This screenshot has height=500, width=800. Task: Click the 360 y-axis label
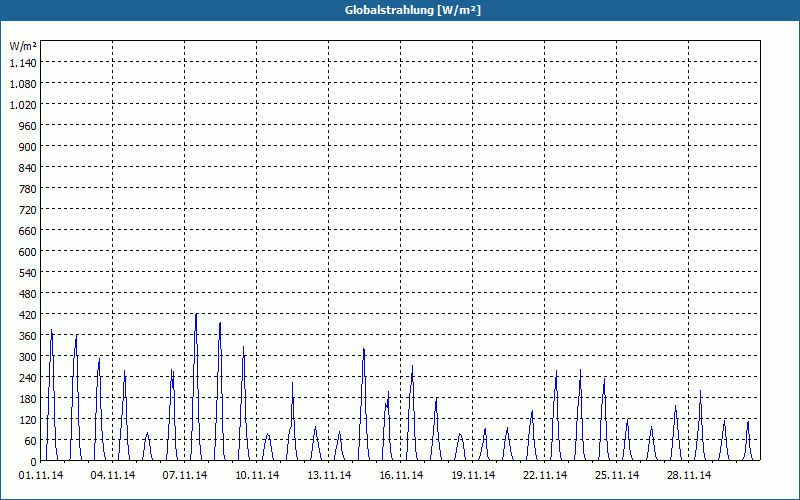pyautogui.click(x=28, y=336)
